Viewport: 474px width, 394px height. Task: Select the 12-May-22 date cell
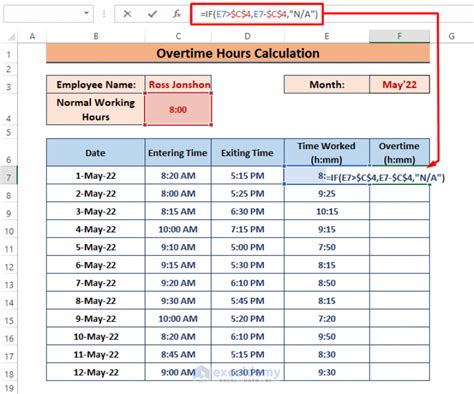[96, 372]
